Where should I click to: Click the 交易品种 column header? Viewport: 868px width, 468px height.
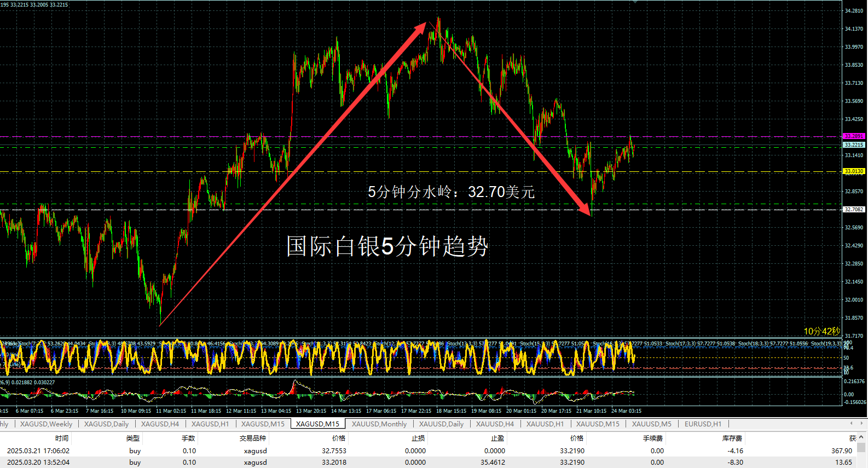click(252, 438)
